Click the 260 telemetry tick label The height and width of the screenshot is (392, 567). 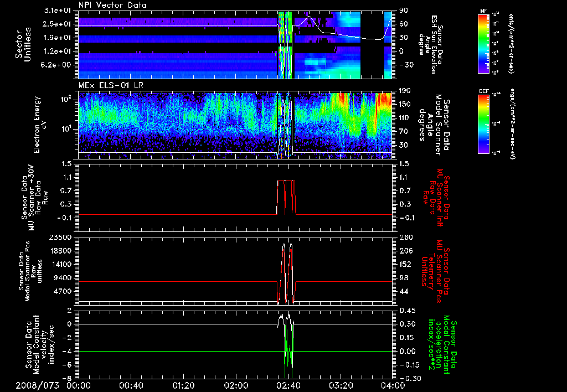(x=406, y=237)
